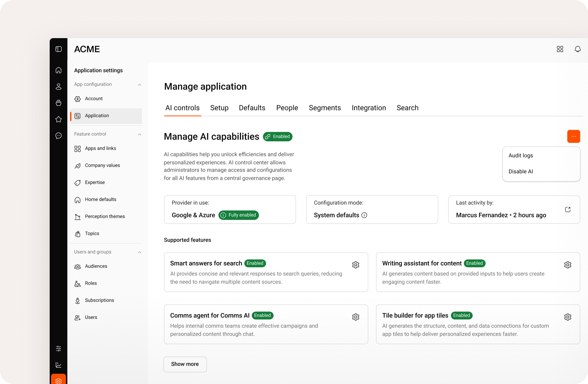The image size is (588, 384).
Task: Collapse the App configuration section
Action: click(x=140, y=84)
